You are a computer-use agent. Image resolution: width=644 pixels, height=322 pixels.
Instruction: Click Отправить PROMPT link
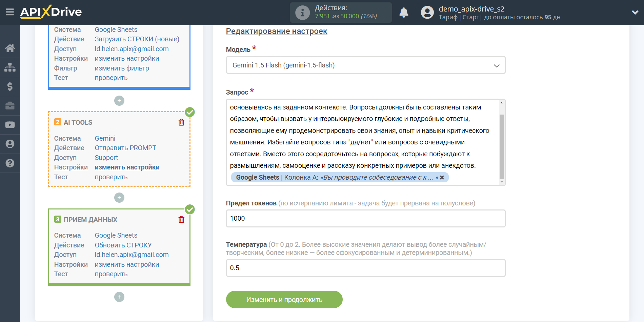[x=125, y=148]
